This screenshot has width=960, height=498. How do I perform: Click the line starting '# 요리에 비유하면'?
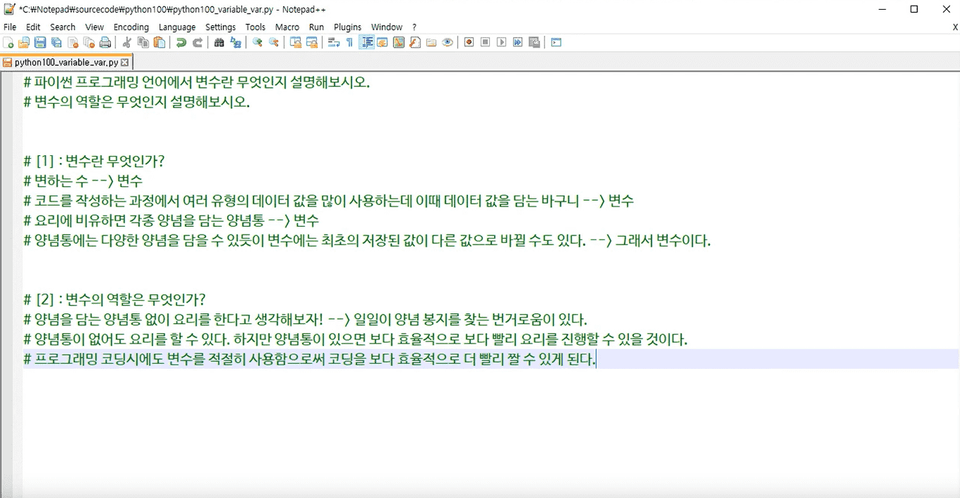point(171,221)
